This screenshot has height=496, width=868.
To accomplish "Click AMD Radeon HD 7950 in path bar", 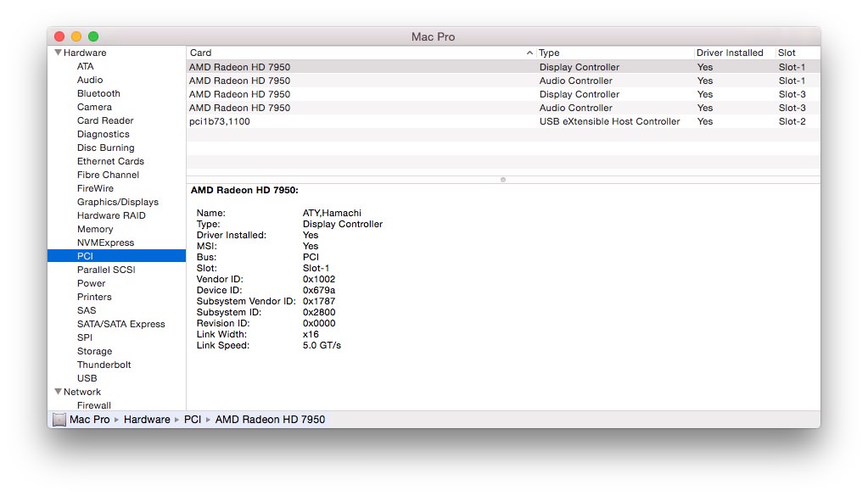I will pos(270,419).
